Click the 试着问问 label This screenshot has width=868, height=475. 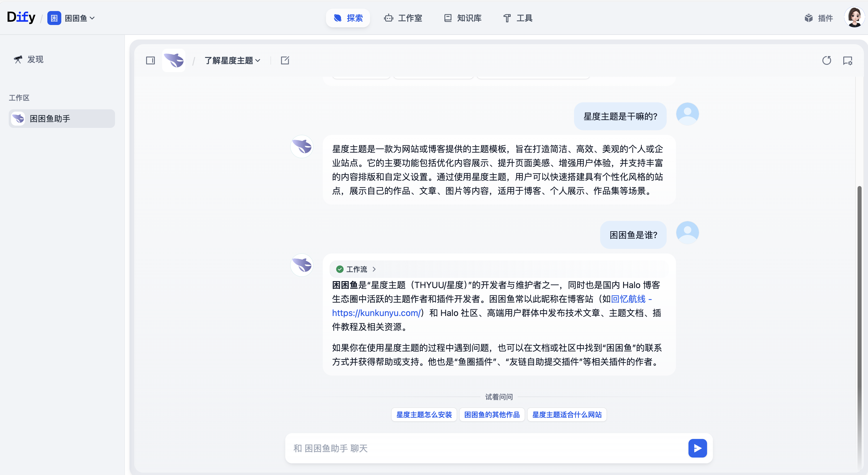pyautogui.click(x=499, y=397)
